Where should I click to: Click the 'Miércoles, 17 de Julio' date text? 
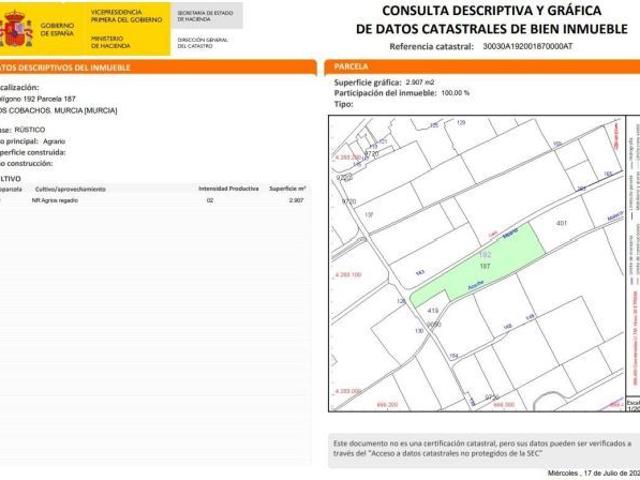click(x=593, y=473)
